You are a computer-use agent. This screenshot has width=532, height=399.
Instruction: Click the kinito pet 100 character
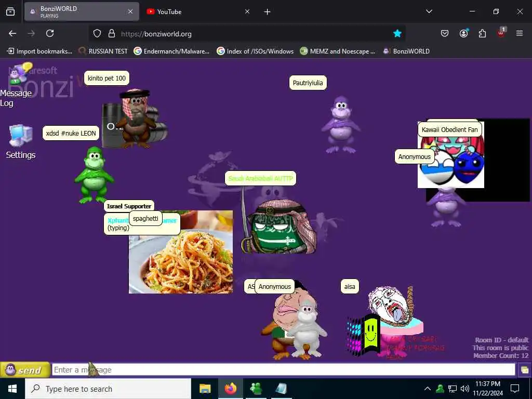click(x=136, y=118)
